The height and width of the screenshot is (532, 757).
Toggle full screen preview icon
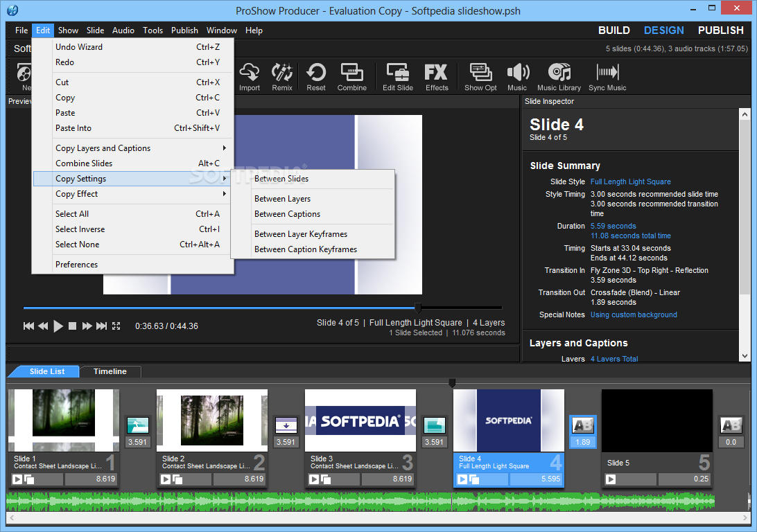click(x=116, y=326)
